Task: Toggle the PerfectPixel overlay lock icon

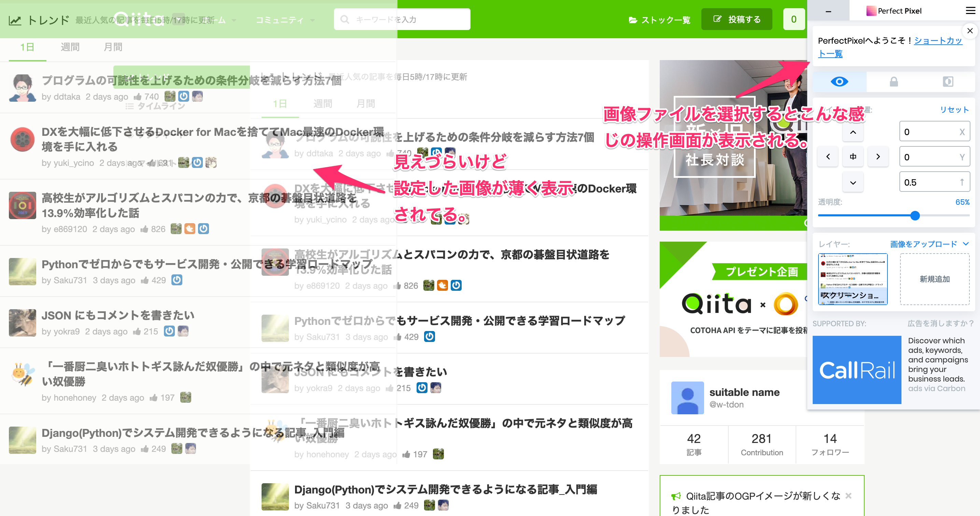Action: (894, 82)
